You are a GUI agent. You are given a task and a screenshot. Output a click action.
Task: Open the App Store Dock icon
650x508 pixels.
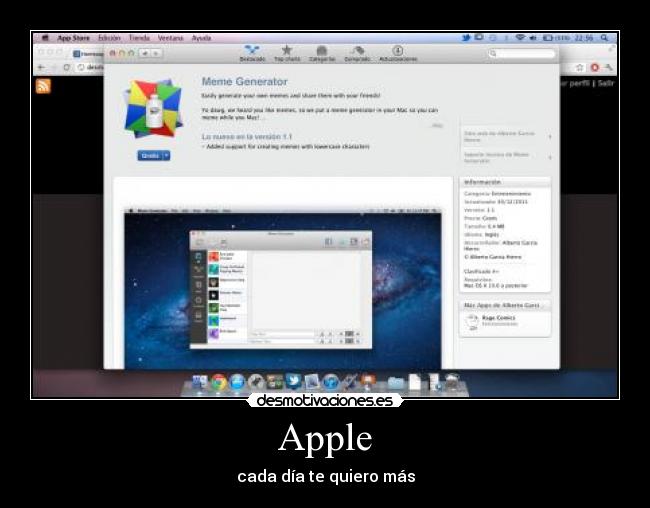click(x=237, y=382)
